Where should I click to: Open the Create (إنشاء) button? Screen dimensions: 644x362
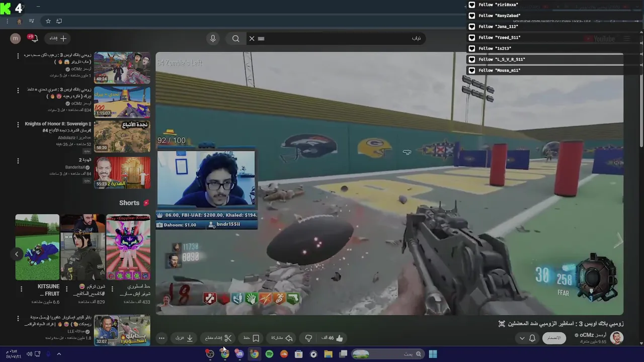(x=58, y=38)
